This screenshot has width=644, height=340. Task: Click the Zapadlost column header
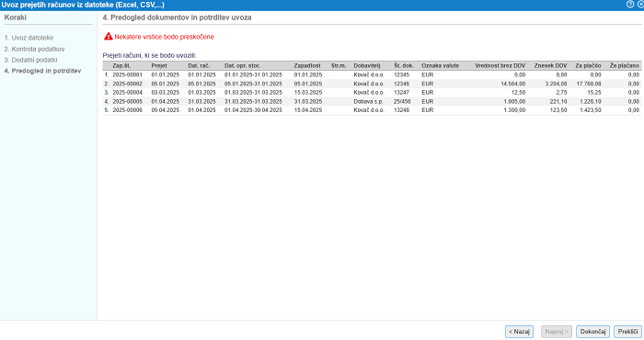pyautogui.click(x=307, y=65)
